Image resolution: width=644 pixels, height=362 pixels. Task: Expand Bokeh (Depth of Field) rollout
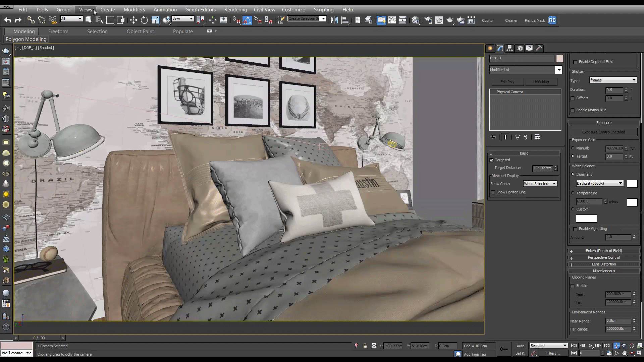[604, 251]
